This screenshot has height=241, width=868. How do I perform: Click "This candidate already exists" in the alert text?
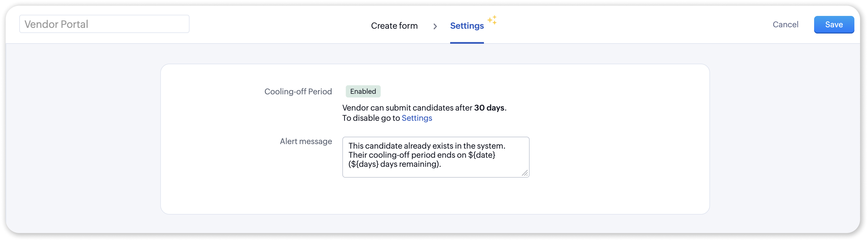click(401, 146)
